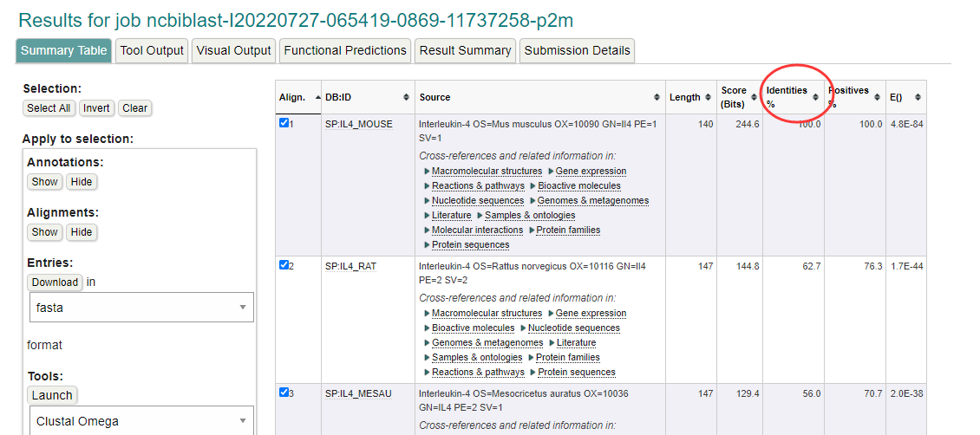
Task: Sort by Score (Bits) column arrows
Action: pos(755,97)
